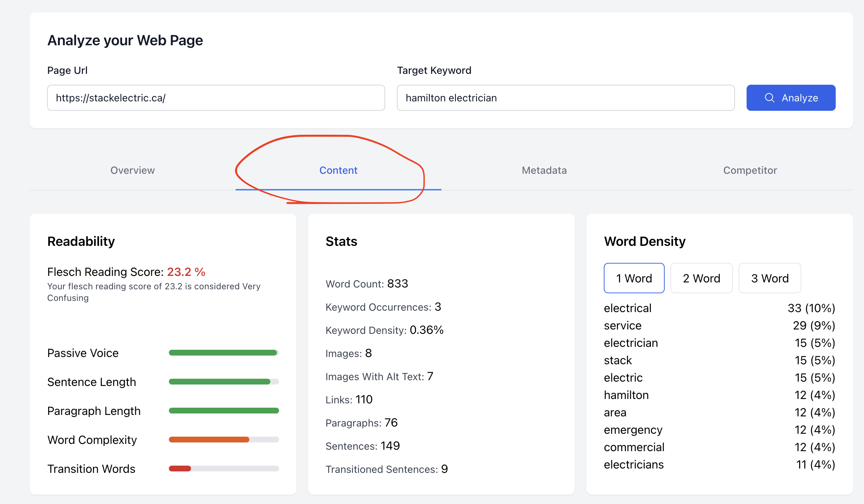Select the 2 Word density option
Screen dimensions: 864x504
coord(702,278)
